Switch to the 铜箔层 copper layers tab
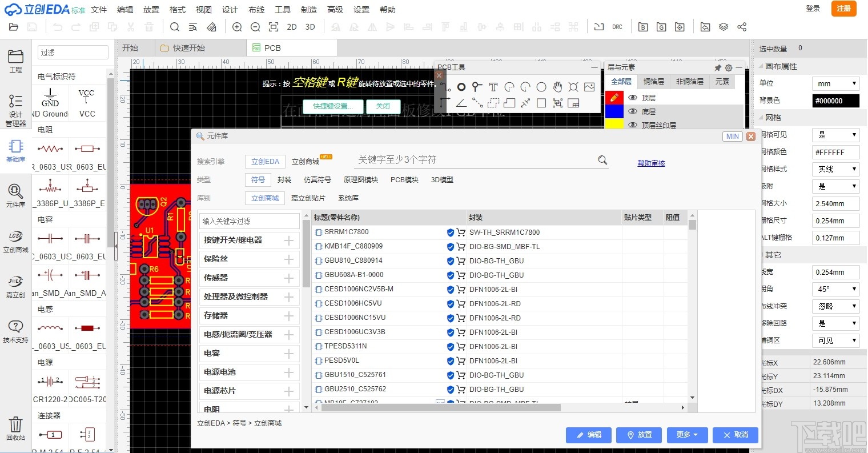This screenshot has height=453, width=868. click(654, 82)
